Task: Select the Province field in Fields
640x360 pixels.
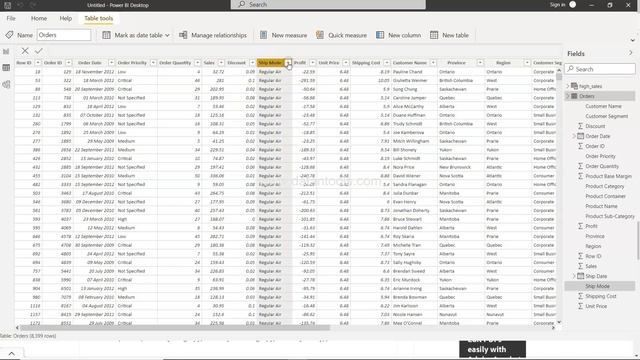Action: pyautogui.click(x=595, y=236)
